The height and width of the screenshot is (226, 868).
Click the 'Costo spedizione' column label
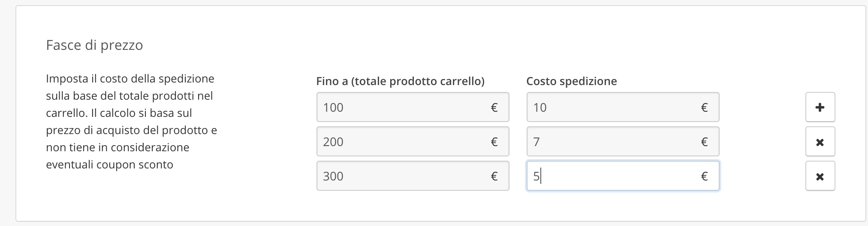click(571, 81)
